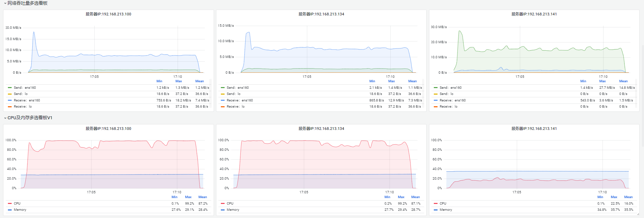Screen dimensions: 644x218
Task: Click yellow Send: lo color swatch for 192.168.213.134
Action: [x=223, y=94]
